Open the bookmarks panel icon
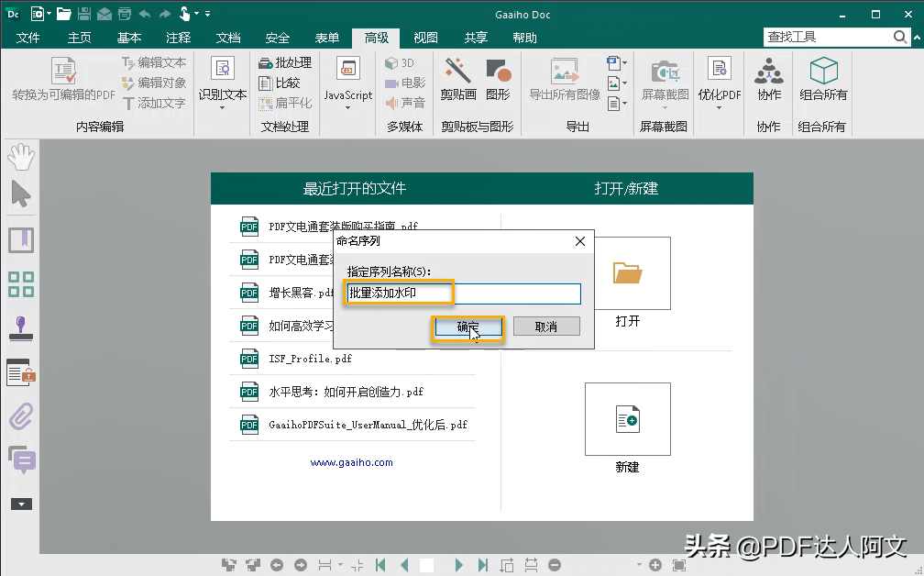Viewport: 924px width, 576px height. pos(21,240)
